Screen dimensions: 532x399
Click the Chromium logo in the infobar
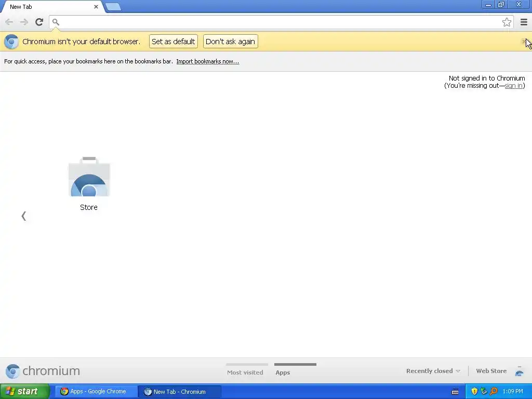tap(11, 42)
